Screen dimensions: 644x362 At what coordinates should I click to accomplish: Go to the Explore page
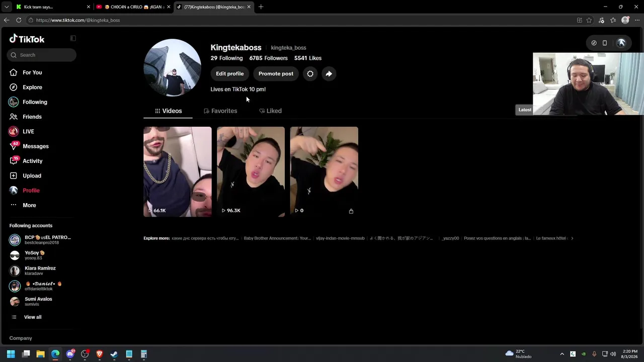click(32, 87)
